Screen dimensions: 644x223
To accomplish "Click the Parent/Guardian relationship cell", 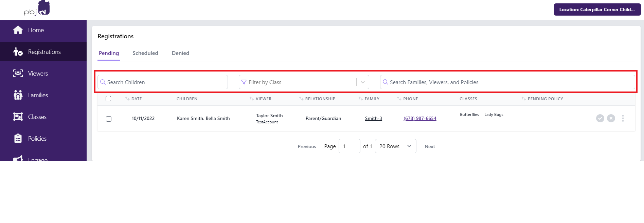I will (323, 118).
